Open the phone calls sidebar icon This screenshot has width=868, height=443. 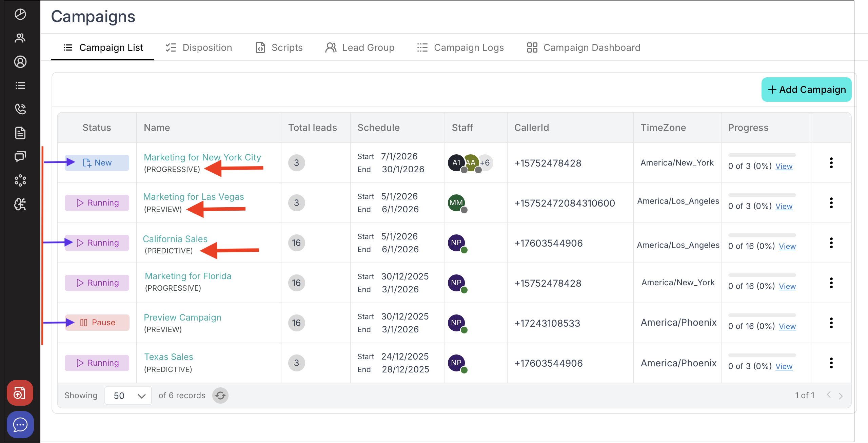click(20, 109)
